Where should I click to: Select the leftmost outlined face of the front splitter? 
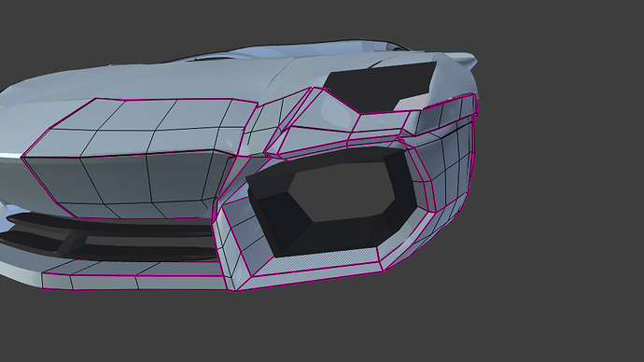[x=57, y=281]
